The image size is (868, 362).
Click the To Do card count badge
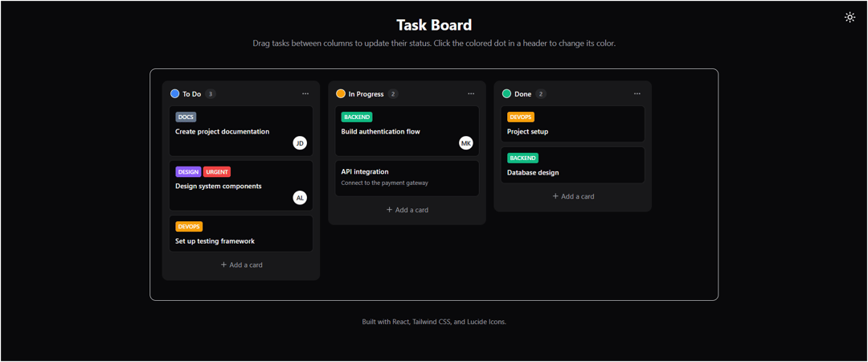point(211,93)
